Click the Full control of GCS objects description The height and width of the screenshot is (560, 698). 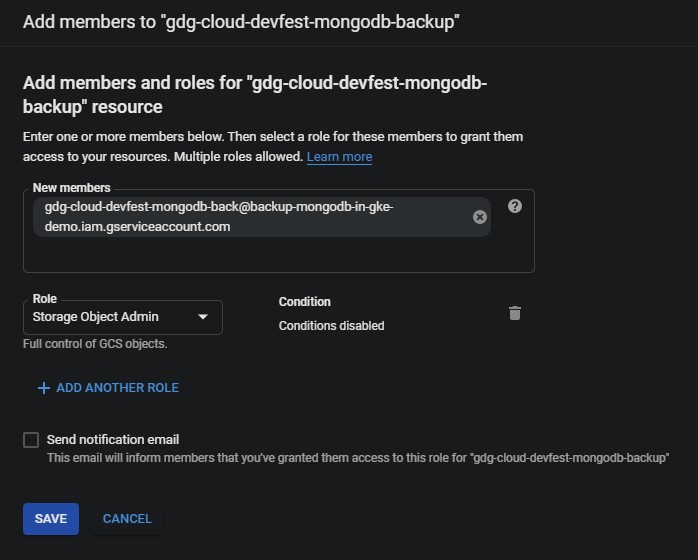95,344
